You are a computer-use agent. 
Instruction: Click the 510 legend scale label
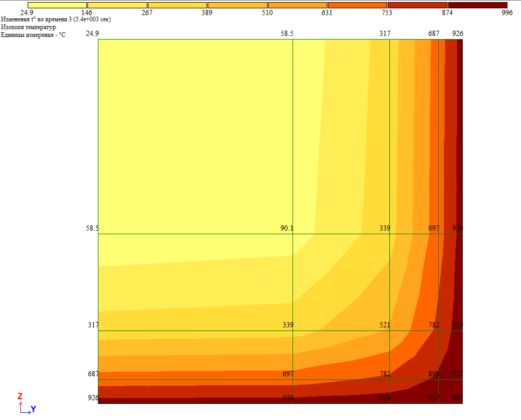pos(267,12)
